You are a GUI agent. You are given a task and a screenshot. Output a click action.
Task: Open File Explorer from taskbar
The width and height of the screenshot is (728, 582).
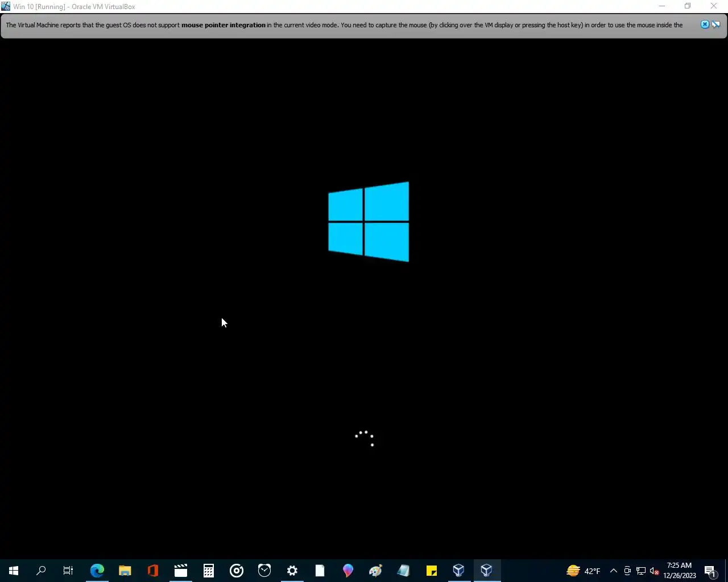click(x=125, y=571)
